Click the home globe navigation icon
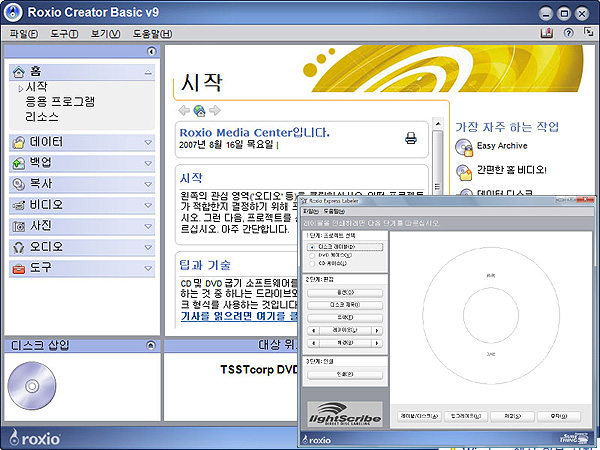This screenshot has height=450, width=600. tap(199, 111)
